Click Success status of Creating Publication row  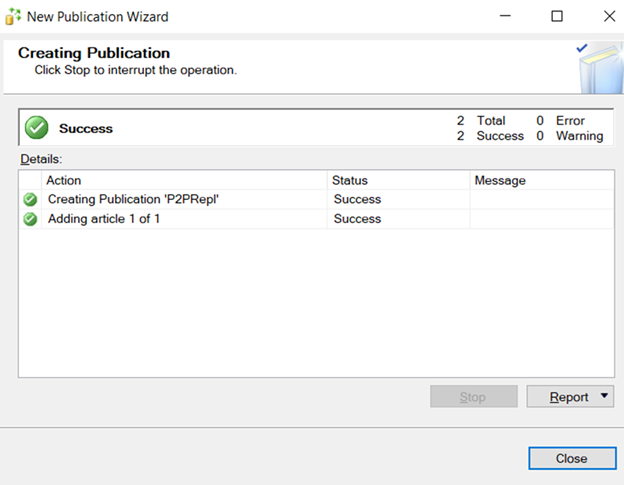point(357,199)
